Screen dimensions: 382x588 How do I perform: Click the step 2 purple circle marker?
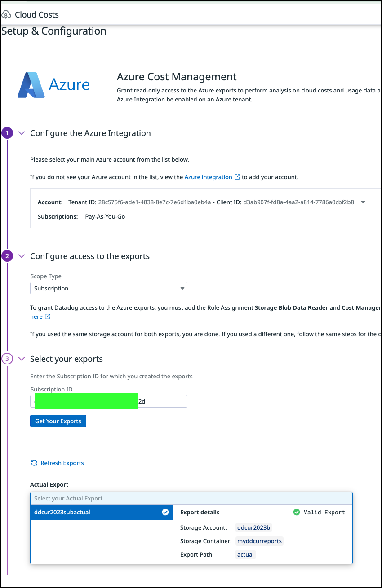(7, 256)
